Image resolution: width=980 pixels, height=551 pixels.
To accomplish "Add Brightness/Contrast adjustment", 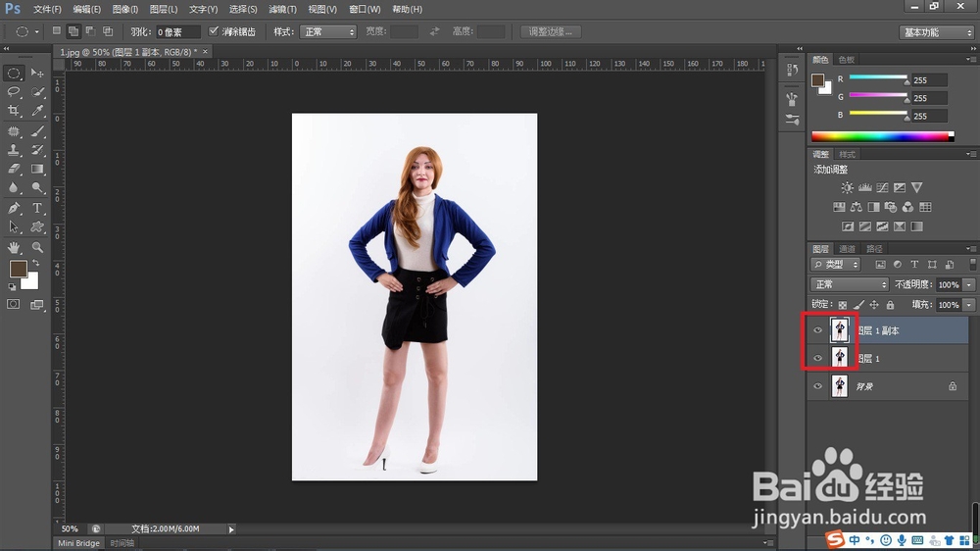I will (x=847, y=187).
